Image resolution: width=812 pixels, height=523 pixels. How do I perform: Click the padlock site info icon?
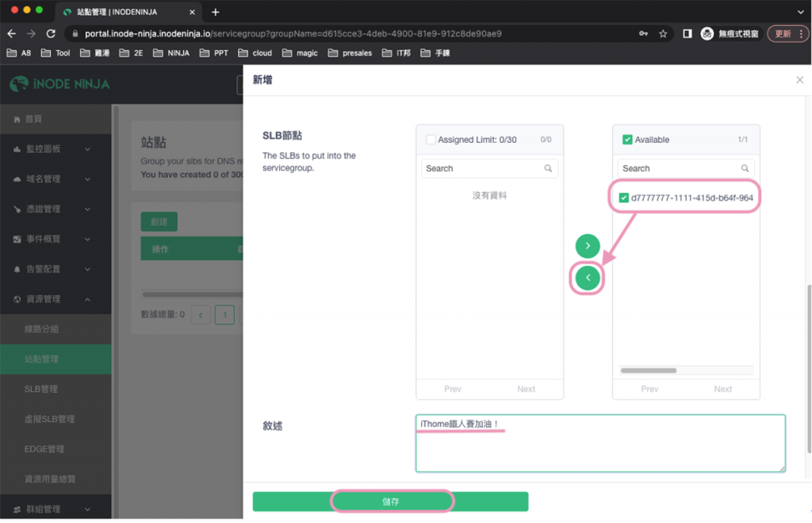[75, 33]
